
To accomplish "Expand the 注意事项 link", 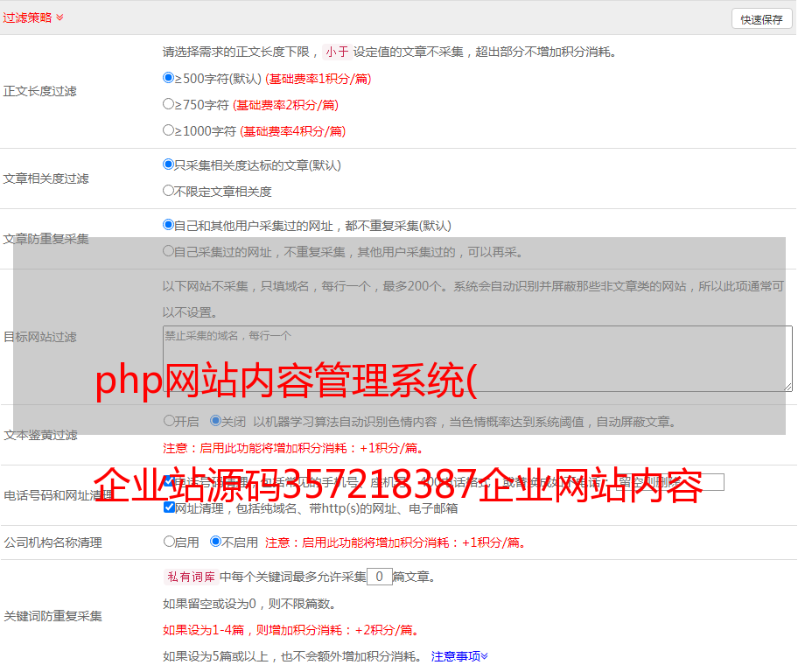I will 459,656.
